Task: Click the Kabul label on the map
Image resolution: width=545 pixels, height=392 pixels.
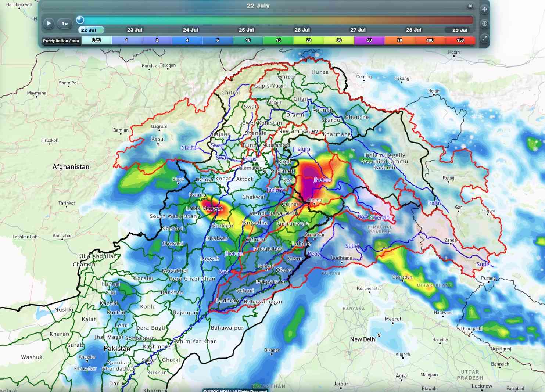Action: (x=158, y=139)
